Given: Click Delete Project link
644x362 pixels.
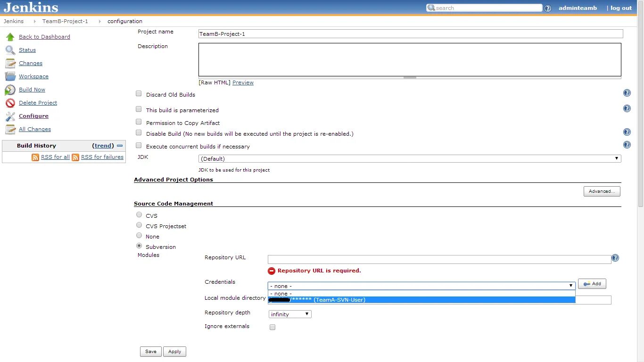Looking at the screenshot, I should 38,103.
